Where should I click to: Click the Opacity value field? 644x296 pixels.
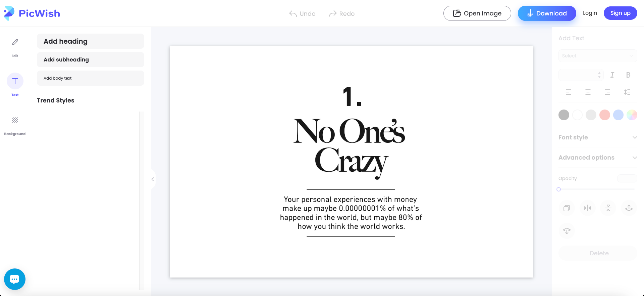tap(627, 178)
